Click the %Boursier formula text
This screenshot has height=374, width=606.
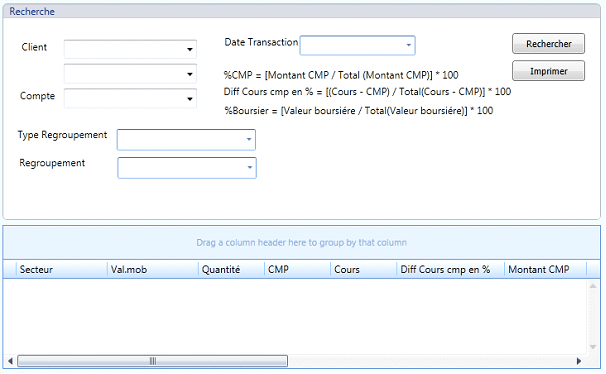pos(359,110)
